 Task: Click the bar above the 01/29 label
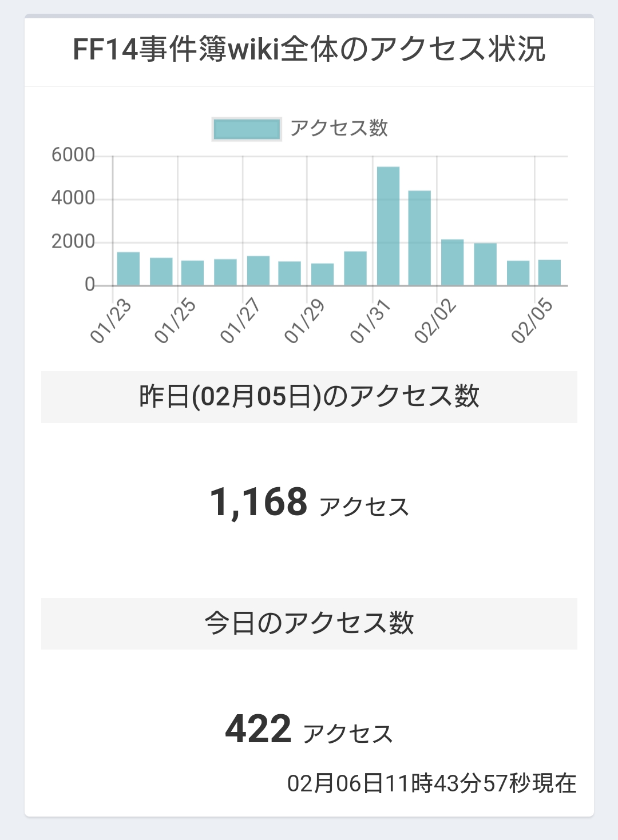click(x=322, y=274)
